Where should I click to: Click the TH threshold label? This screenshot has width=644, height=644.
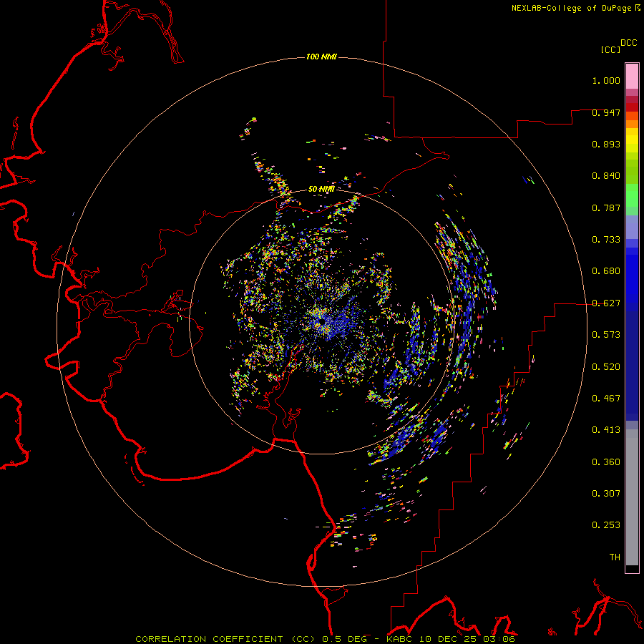coord(615,557)
